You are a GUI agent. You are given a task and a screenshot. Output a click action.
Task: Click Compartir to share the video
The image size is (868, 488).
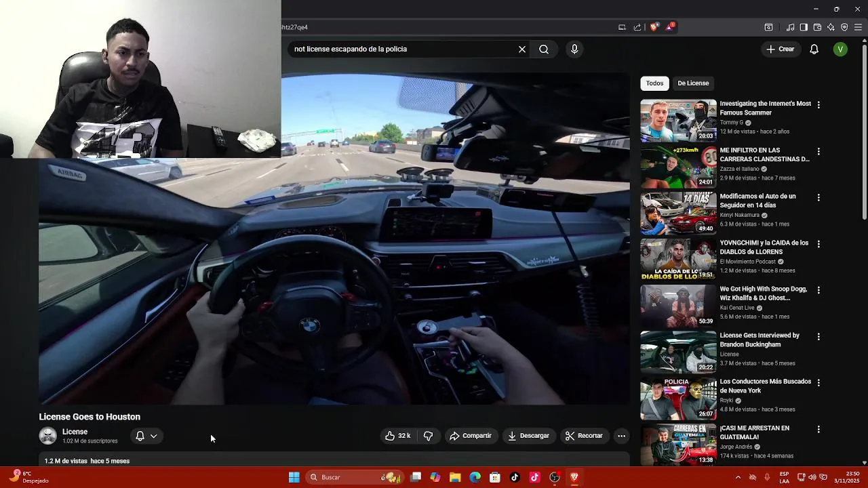(x=471, y=436)
